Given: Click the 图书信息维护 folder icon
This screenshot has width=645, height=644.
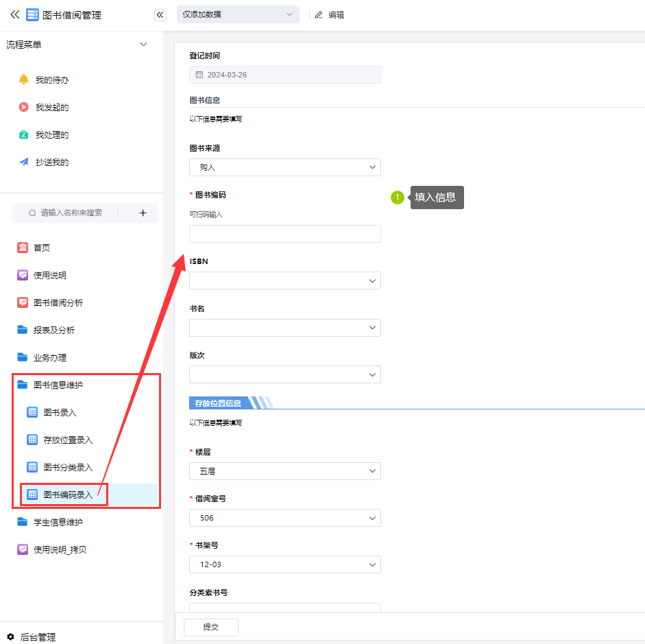Looking at the screenshot, I should 22,384.
